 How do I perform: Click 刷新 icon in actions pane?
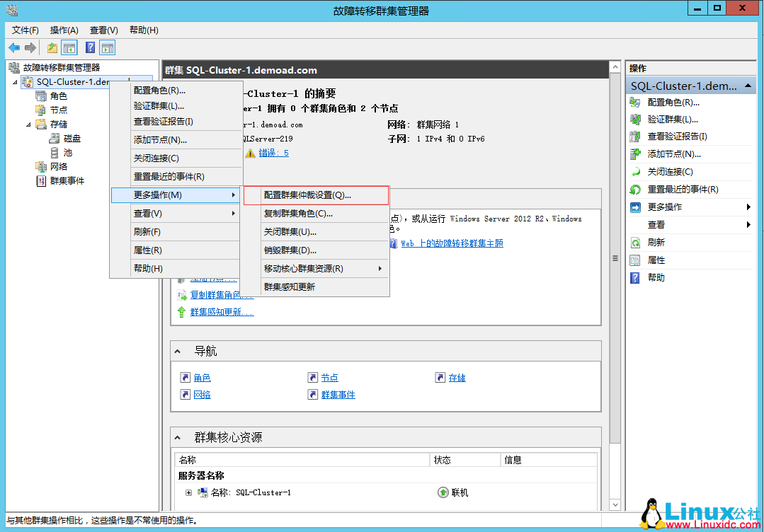point(635,243)
